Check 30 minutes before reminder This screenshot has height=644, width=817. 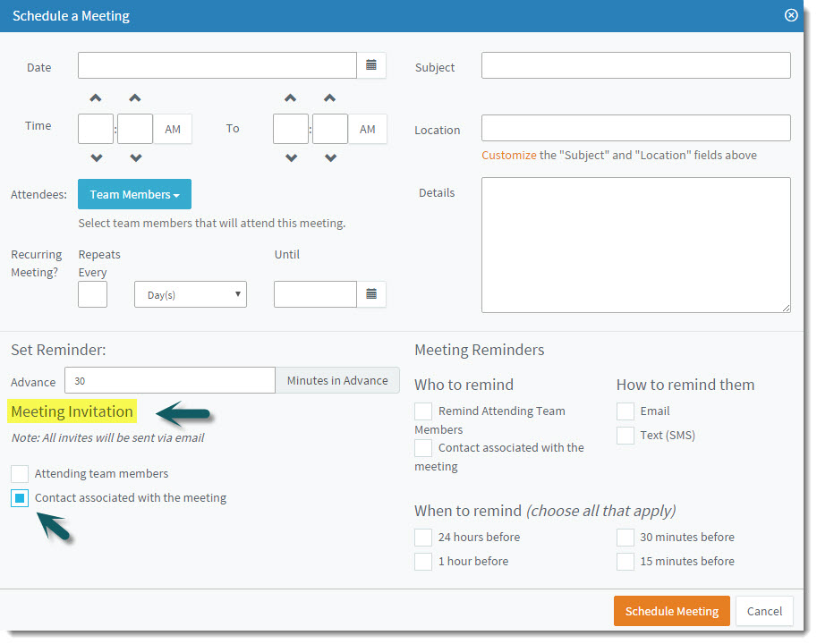point(626,538)
